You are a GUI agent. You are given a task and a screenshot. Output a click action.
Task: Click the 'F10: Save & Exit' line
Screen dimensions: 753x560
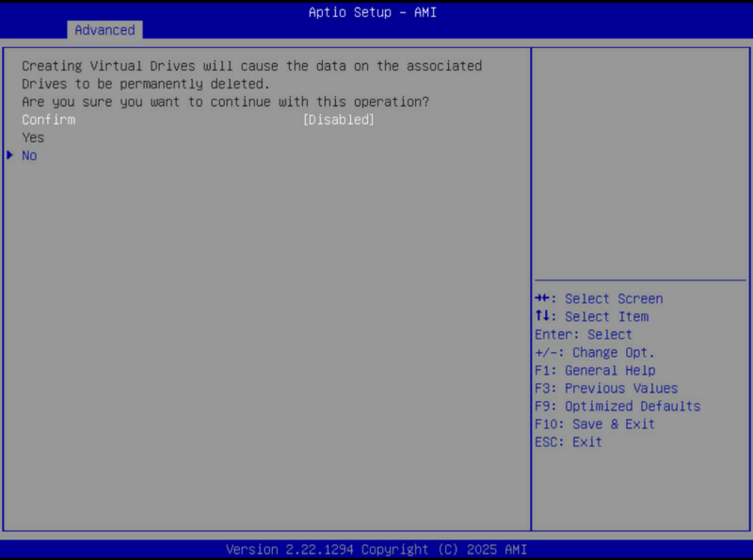tap(595, 424)
